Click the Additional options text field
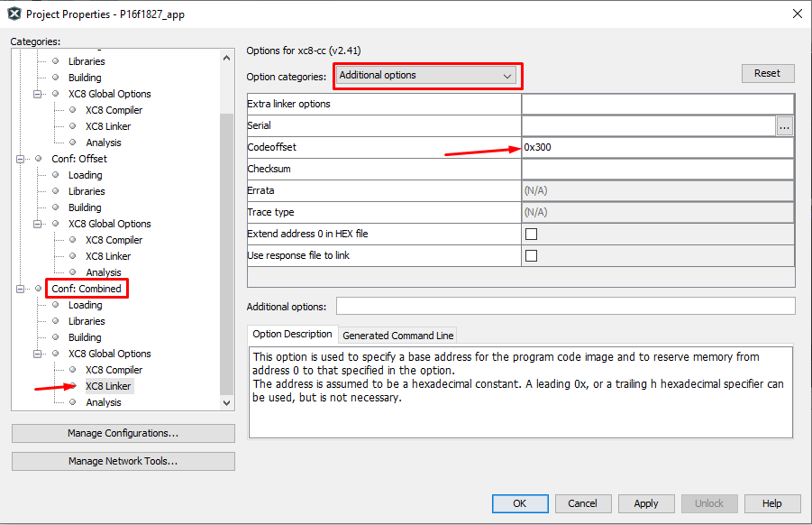The width and height of the screenshot is (812, 525). click(565, 306)
